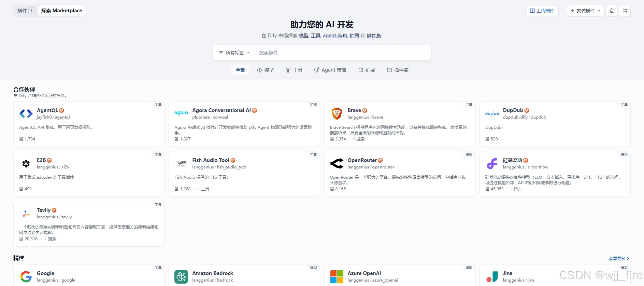Follow the 工具 link in subtitle
644x286 pixels.
click(x=316, y=36)
